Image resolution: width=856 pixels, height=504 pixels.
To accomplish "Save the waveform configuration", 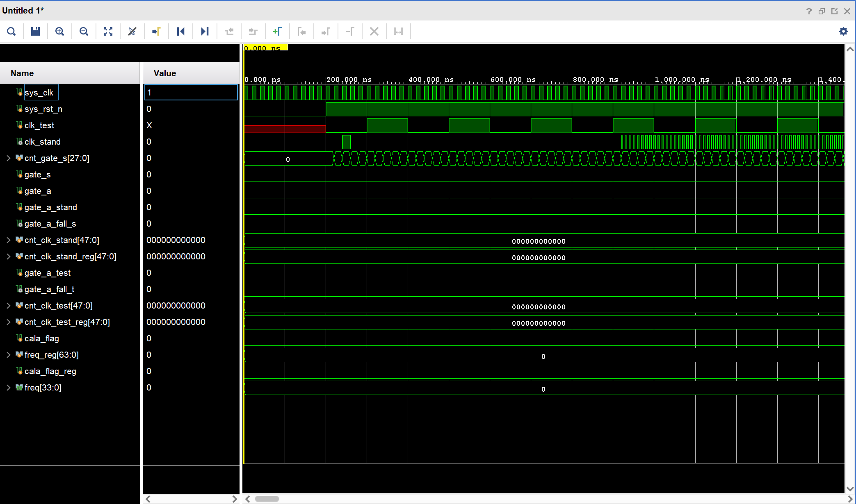I will [36, 32].
